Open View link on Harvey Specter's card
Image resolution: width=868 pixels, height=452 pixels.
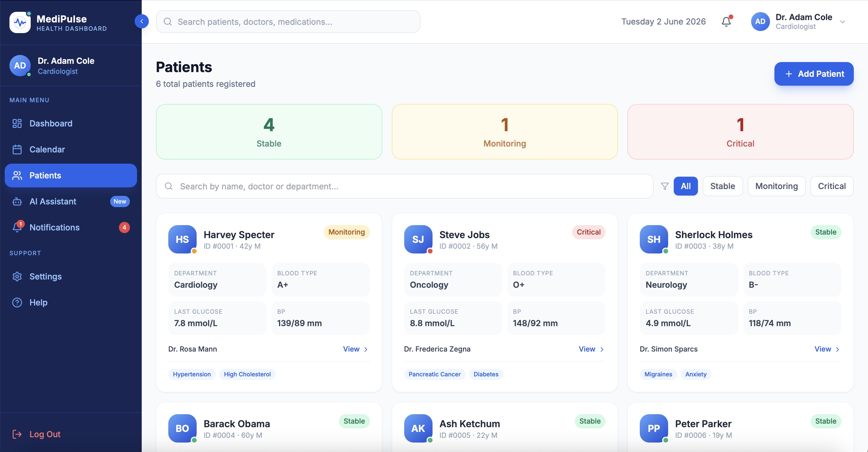tap(355, 349)
